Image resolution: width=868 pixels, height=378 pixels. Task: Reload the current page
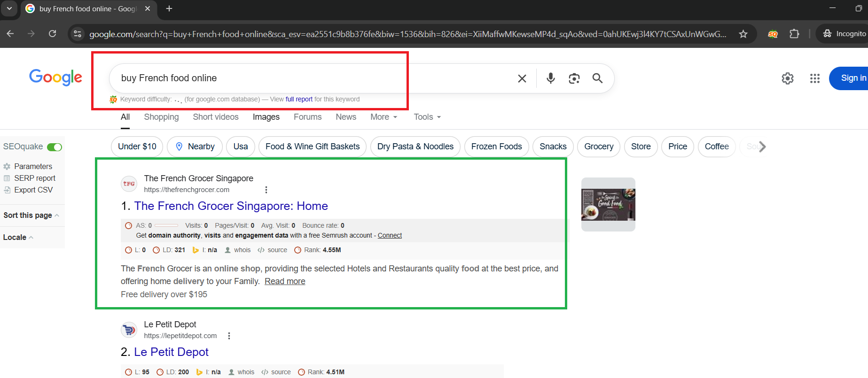tap(53, 34)
